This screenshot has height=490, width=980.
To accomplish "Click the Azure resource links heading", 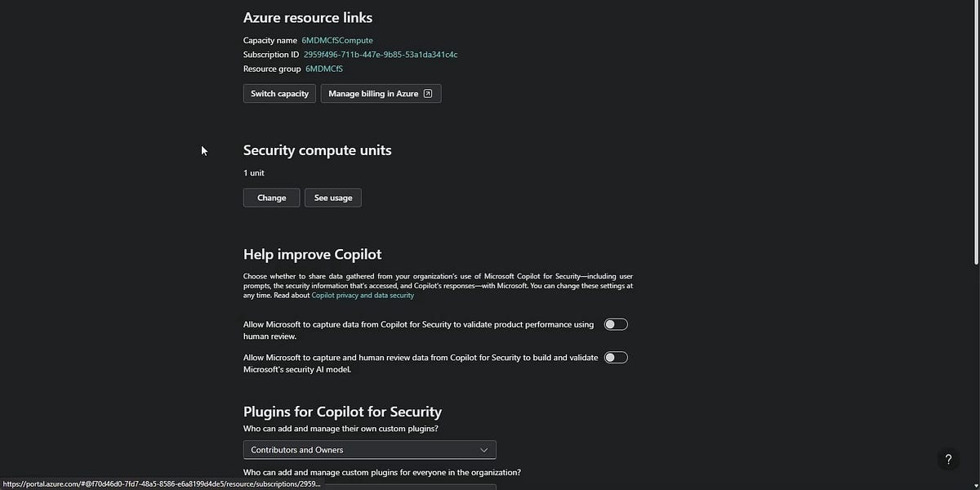I will pyautogui.click(x=308, y=18).
